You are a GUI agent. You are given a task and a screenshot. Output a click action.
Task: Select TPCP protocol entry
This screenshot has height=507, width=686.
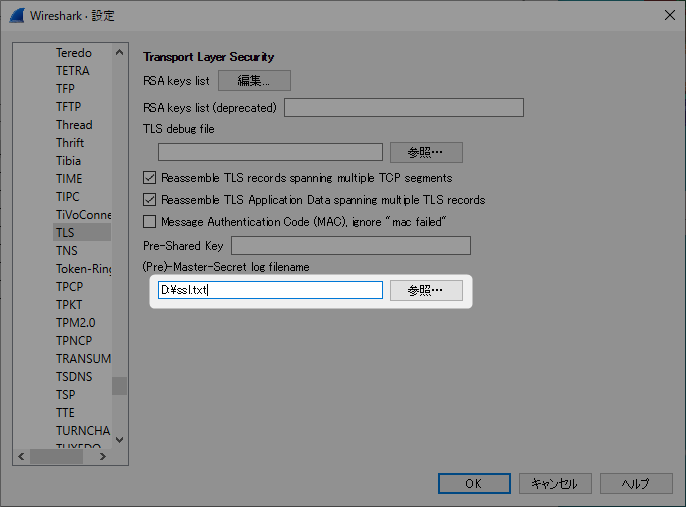tap(69, 287)
